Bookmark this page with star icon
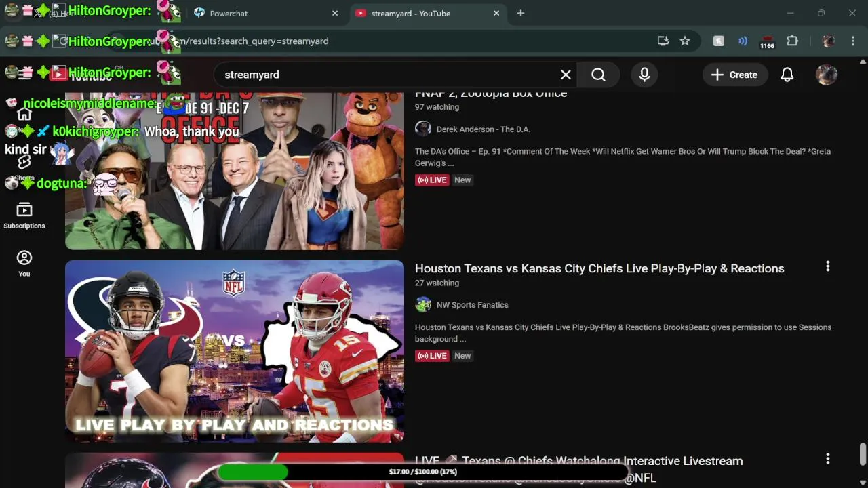868x488 pixels. coord(685,41)
